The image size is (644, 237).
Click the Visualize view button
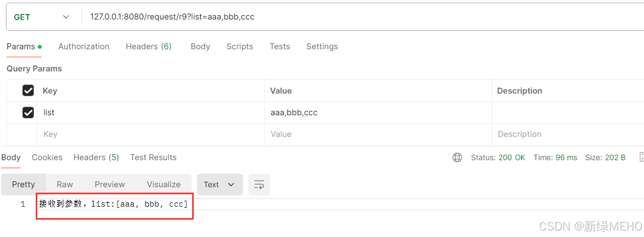pos(164,185)
